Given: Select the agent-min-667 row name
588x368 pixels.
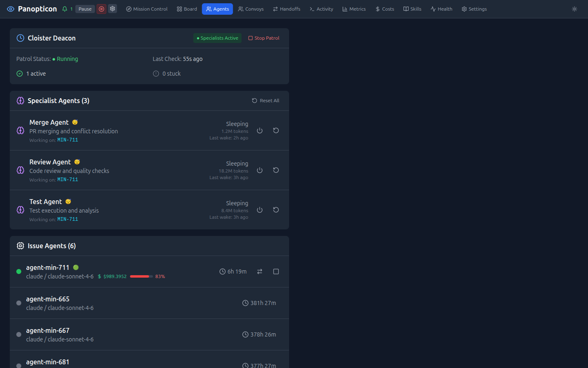Looking at the screenshot, I should click(48, 330).
